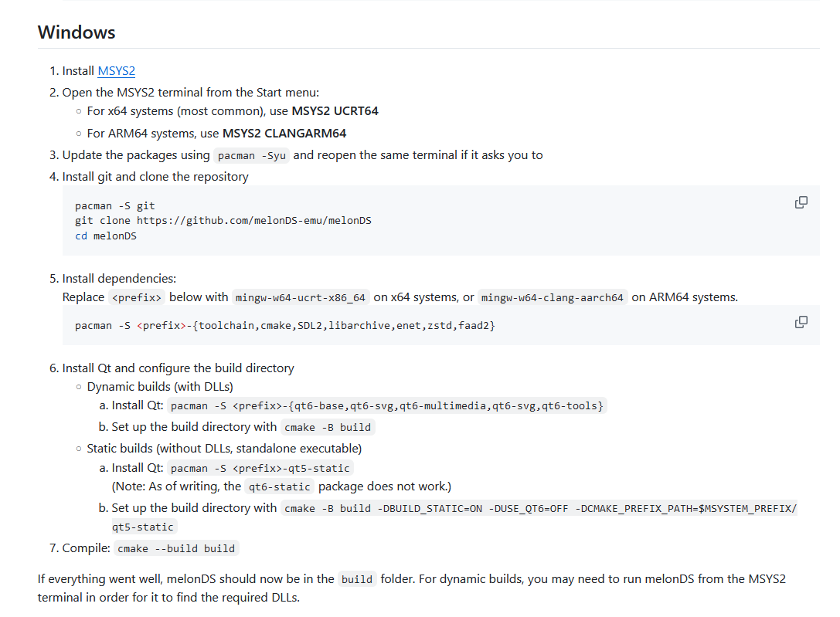Click the Windows section heading

pos(77,32)
